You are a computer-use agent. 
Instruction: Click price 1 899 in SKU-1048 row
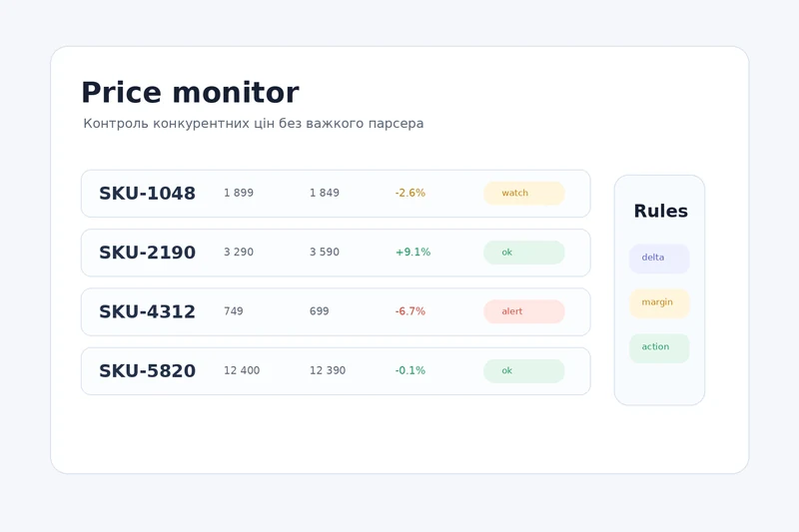pyautogui.click(x=239, y=193)
